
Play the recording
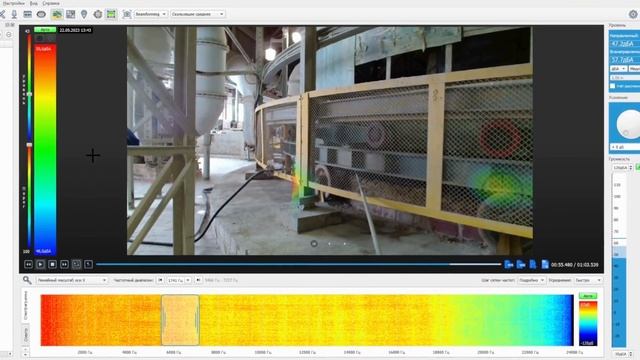coord(40,264)
